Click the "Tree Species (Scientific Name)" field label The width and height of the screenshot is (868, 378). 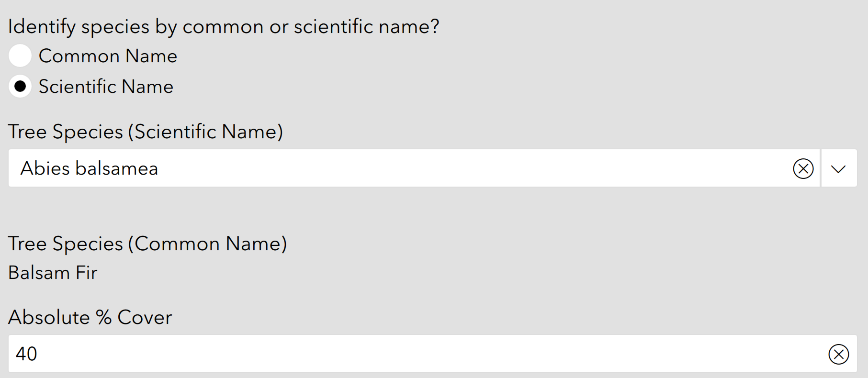(146, 132)
